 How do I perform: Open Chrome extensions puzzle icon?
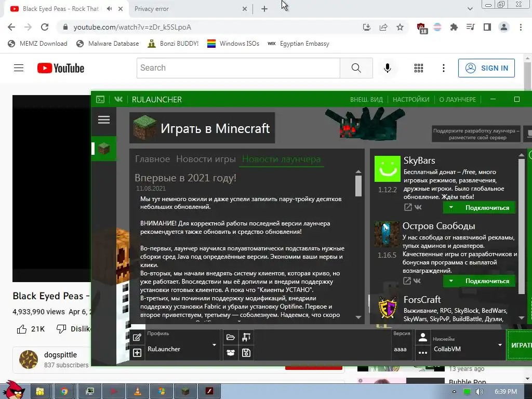[x=454, y=27]
